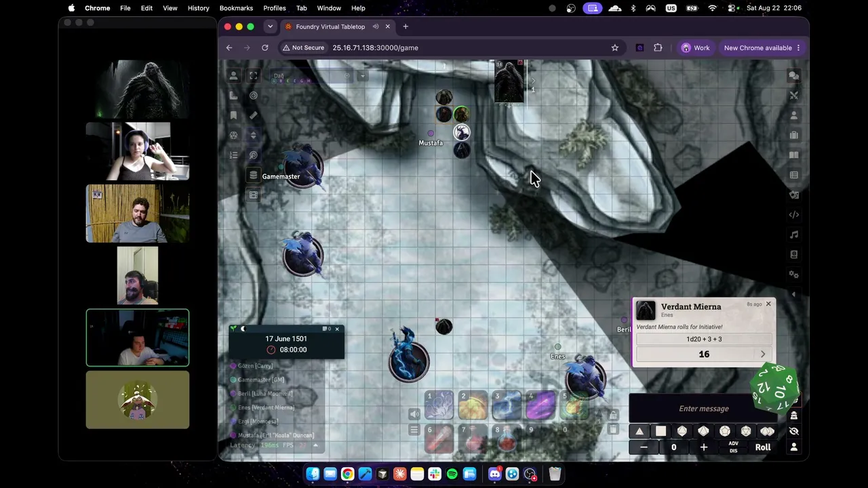Use the potion macro in slot 8

pos(507,439)
